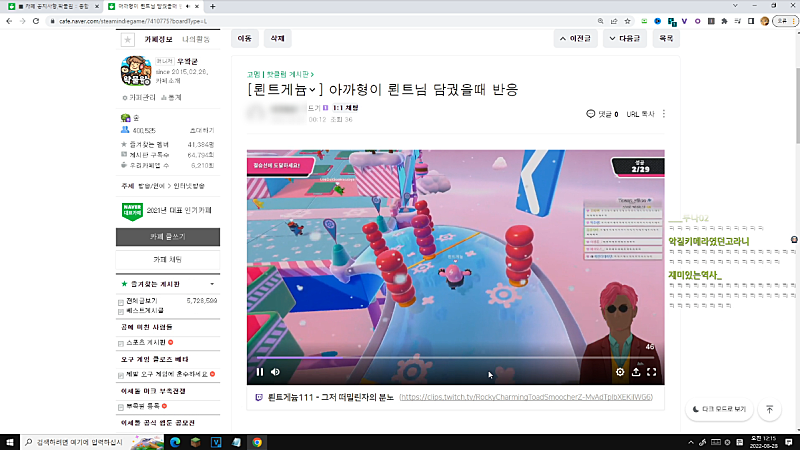Switch to the 나의활동 tab
Screen dimensions: 800x450
coord(198,39)
